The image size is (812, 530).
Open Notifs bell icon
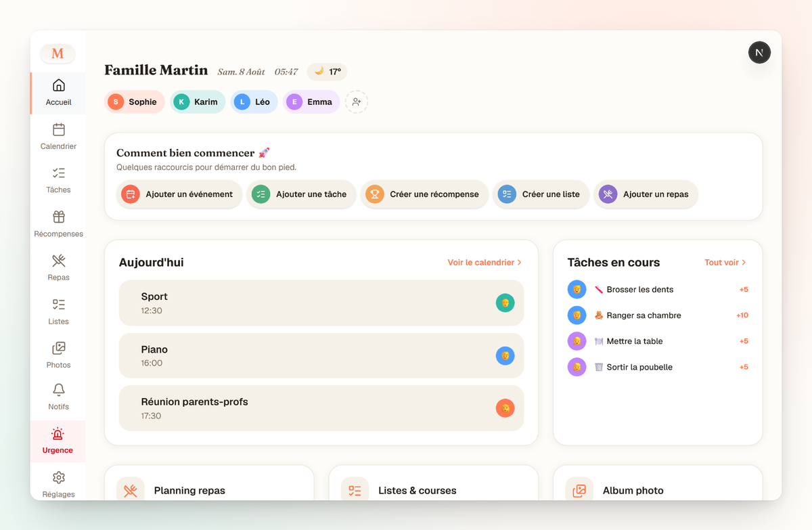pos(59,390)
